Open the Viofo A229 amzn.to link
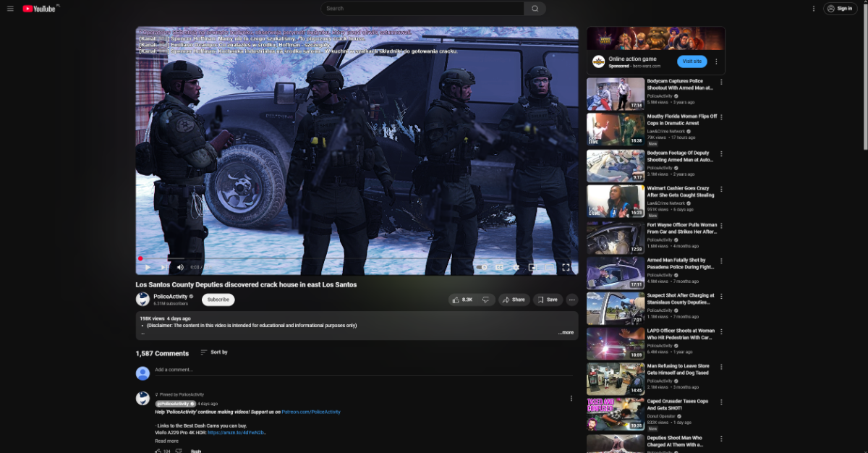Viewport: 868px width, 453px height. pyautogui.click(x=237, y=433)
